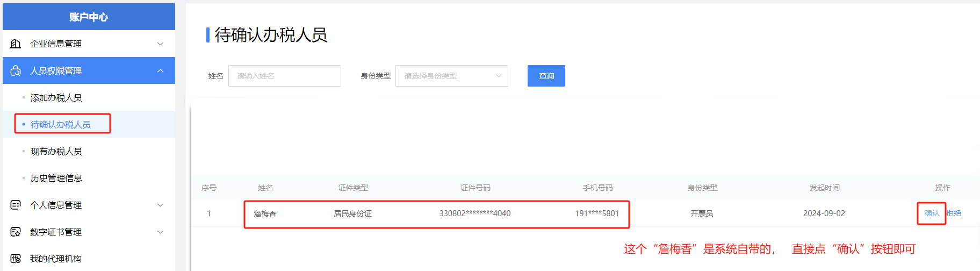Click the 查询 button

click(546, 76)
